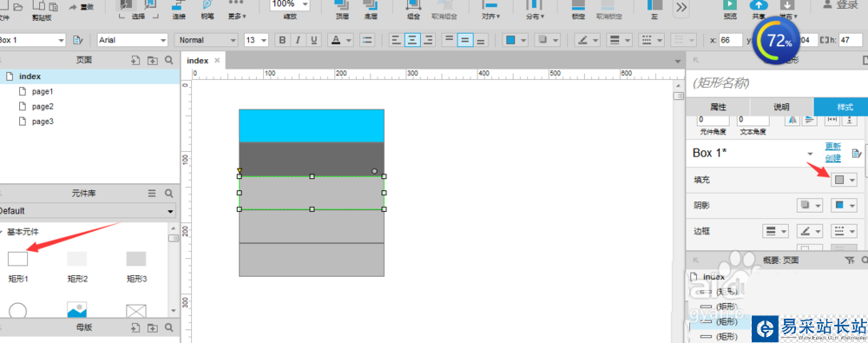This screenshot has height=343, width=868.
Task: Close the index canvas tab
Action: 218,61
